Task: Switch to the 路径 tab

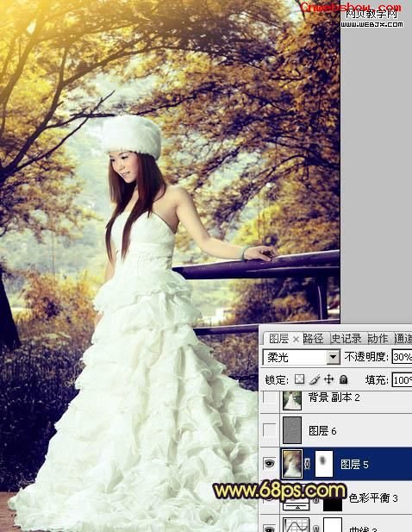Action: click(313, 339)
